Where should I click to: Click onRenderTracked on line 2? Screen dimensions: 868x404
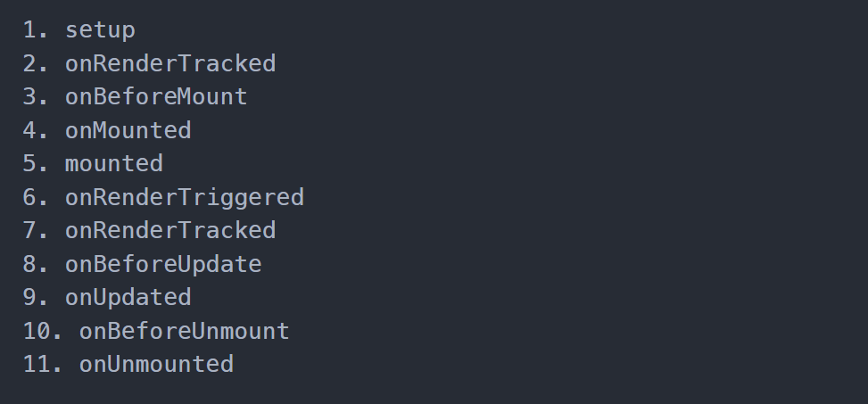170,63
